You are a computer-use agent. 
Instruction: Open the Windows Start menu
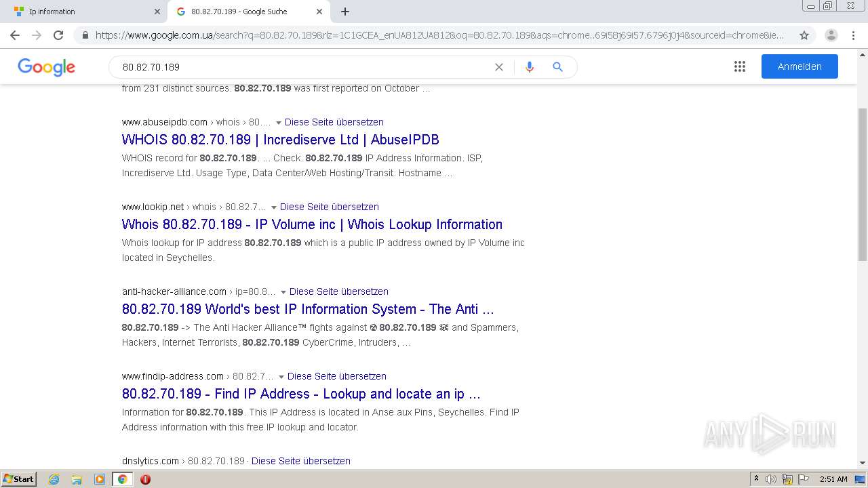coord(19,479)
